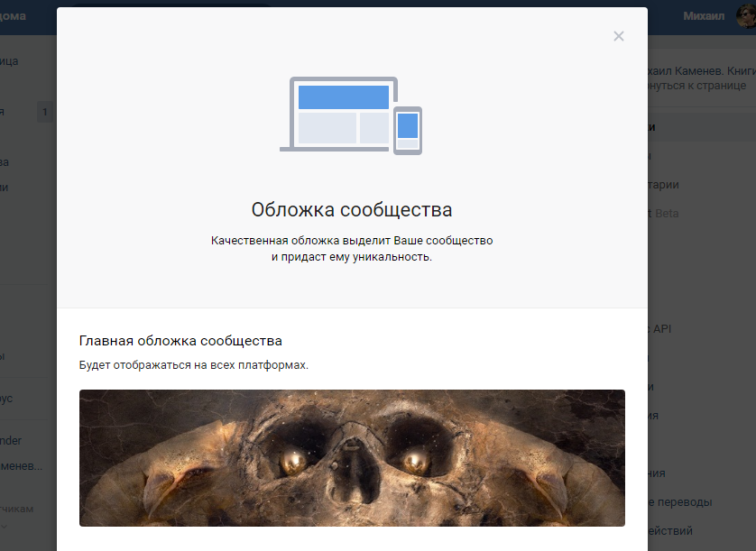
Task: Click the phone icon in the cover illustration
Action: pyautogui.click(x=408, y=130)
